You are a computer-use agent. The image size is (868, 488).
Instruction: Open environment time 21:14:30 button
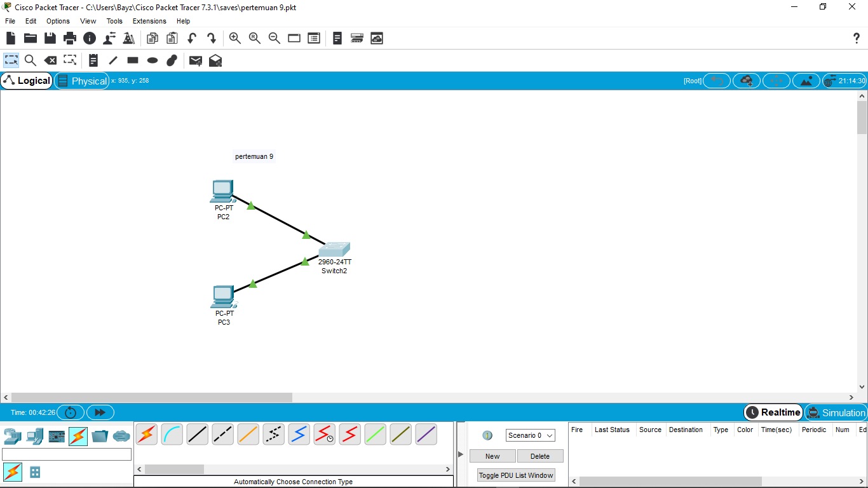pyautogui.click(x=844, y=81)
